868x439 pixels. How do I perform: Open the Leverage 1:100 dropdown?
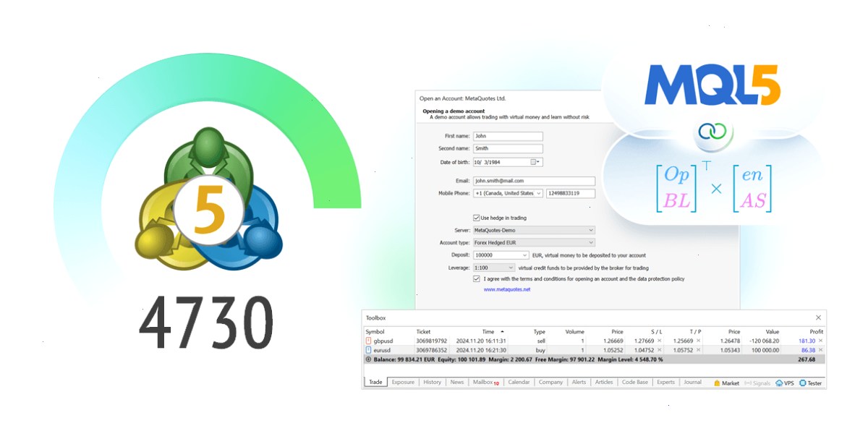[x=493, y=268]
